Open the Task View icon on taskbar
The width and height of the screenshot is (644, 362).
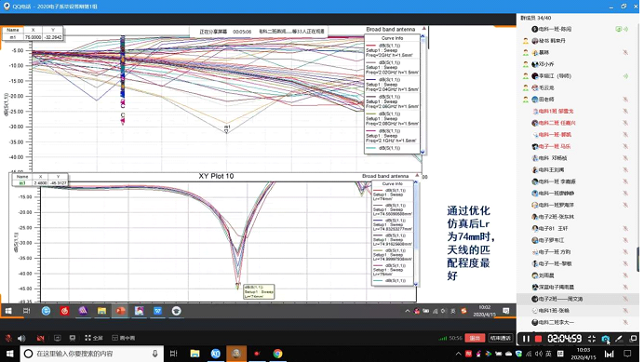174,354
